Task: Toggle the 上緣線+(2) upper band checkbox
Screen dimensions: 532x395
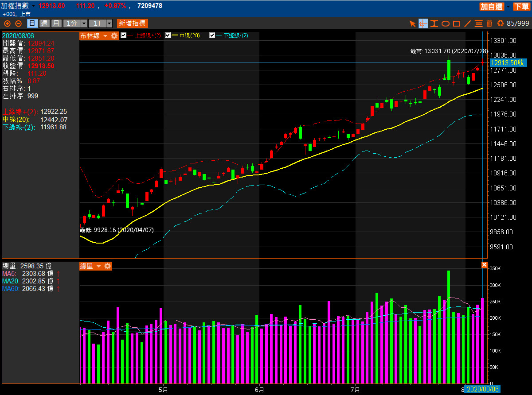Action: pos(124,35)
